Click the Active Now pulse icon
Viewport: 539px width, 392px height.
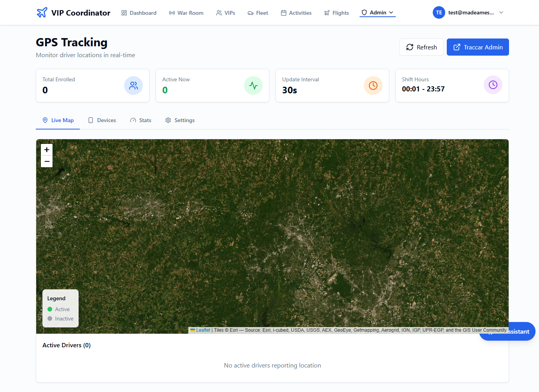pos(253,86)
